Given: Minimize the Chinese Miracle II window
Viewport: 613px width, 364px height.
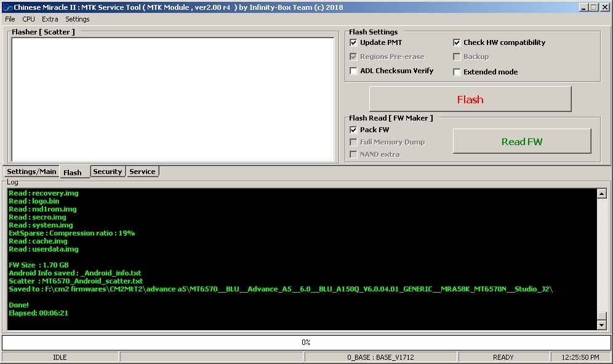Looking at the screenshot, I should click(x=583, y=7).
